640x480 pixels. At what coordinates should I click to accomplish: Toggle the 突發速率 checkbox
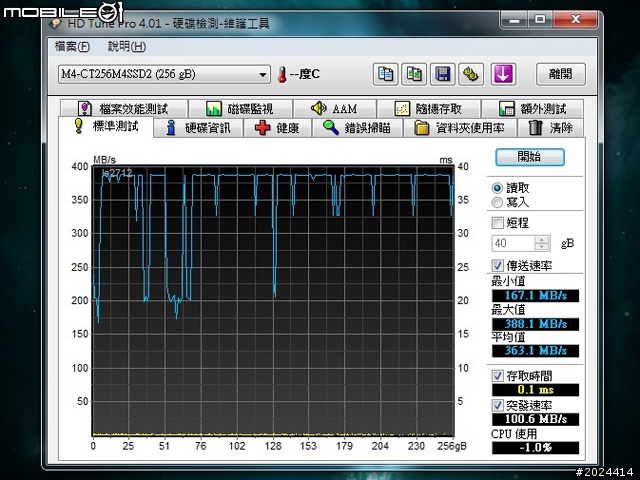pos(497,405)
